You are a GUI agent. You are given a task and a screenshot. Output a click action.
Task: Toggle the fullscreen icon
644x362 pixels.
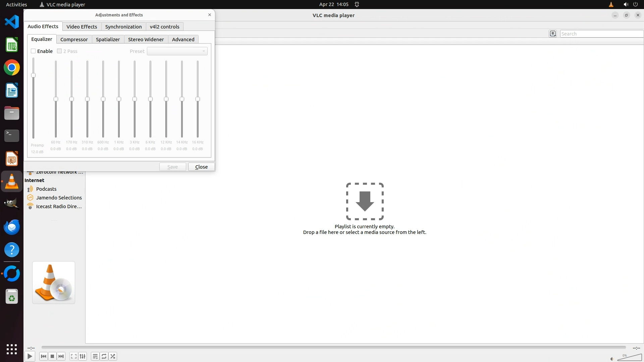[74, 356]
